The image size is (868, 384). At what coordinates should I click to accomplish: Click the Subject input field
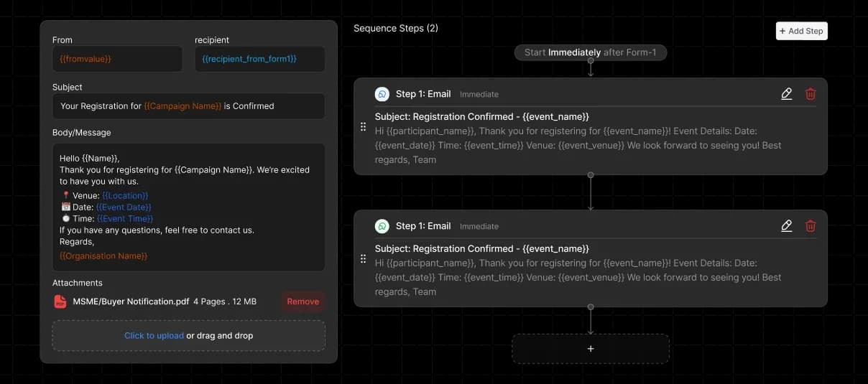(188, 106)
